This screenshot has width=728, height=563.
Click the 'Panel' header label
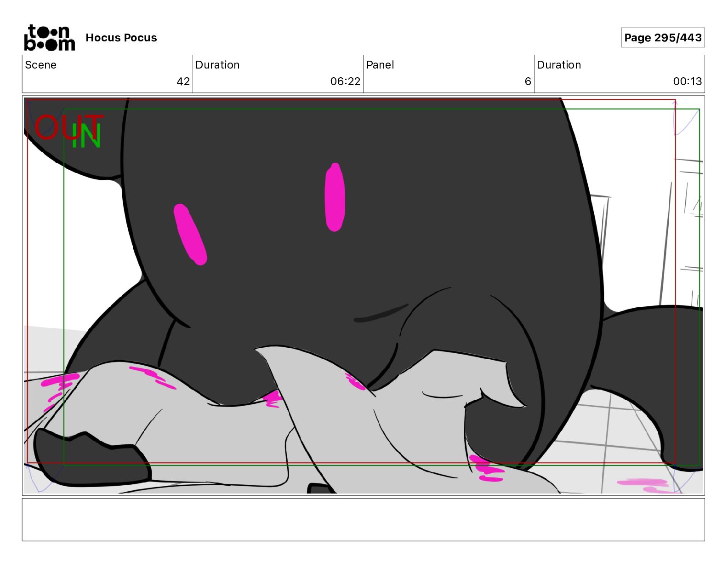pos(380,65)
